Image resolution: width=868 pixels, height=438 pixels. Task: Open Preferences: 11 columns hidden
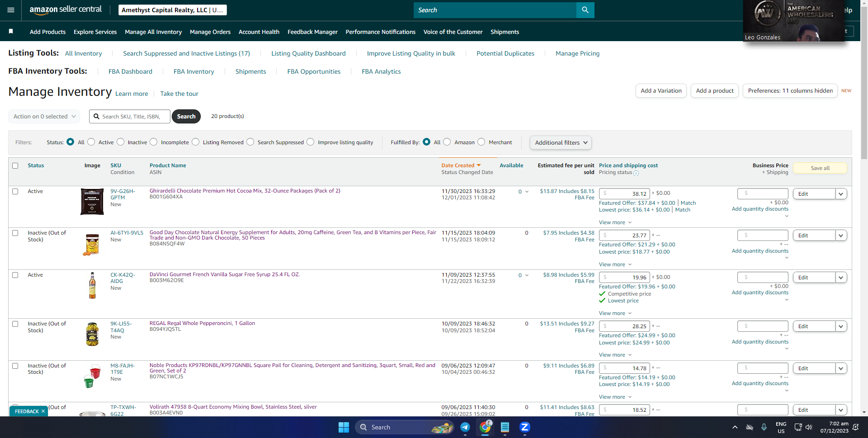[x=790, y=90]
